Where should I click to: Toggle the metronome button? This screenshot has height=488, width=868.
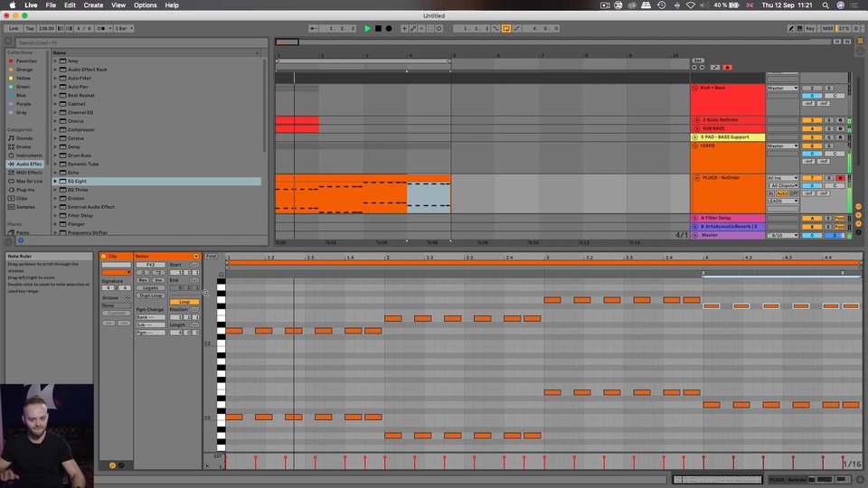point(102,28)
